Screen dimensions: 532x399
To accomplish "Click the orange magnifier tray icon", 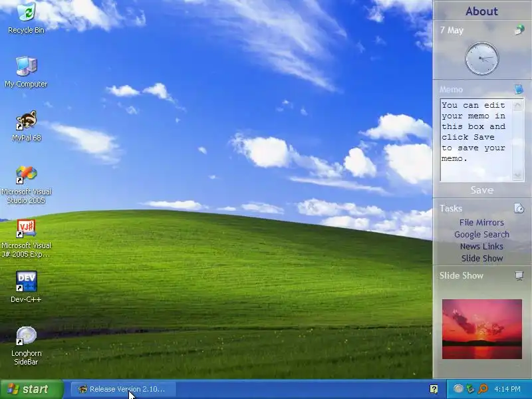I will (483, 388).
